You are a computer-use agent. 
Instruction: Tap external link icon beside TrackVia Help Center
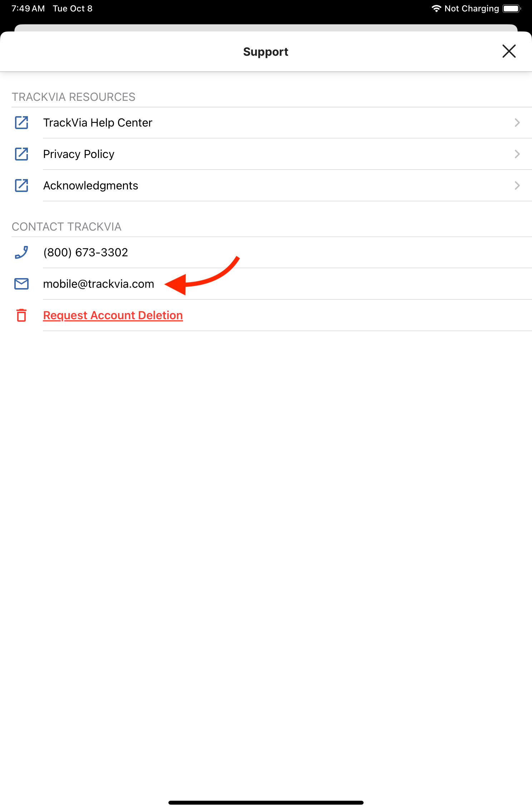pos(21,123)
